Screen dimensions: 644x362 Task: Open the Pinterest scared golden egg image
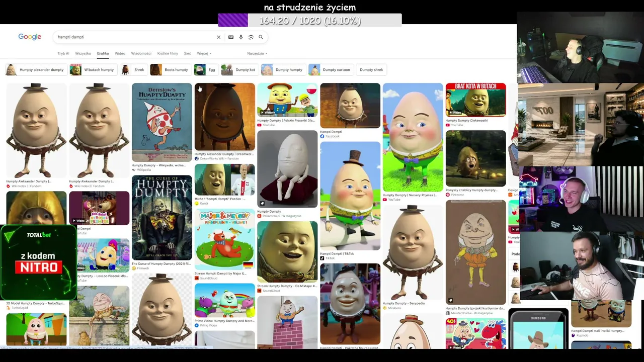coord(475,158)
